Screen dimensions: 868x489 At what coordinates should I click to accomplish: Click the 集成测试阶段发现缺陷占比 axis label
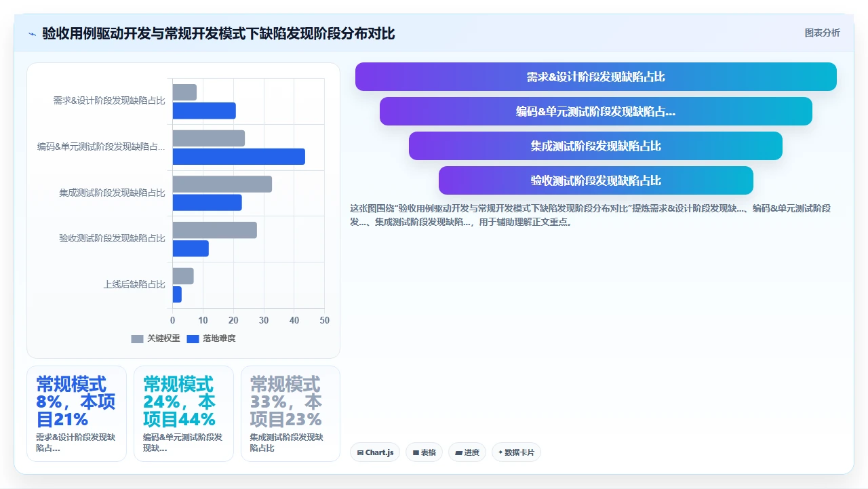pos(112,193)
